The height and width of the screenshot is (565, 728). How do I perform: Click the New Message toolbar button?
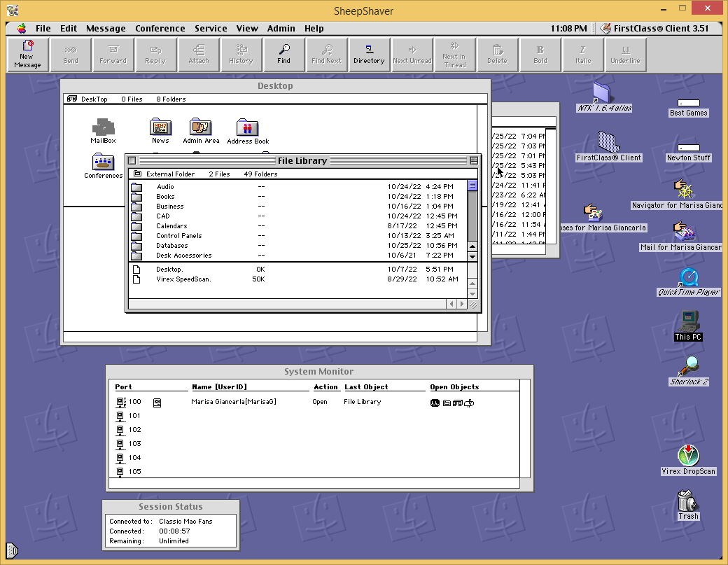[x=27, y=55]
